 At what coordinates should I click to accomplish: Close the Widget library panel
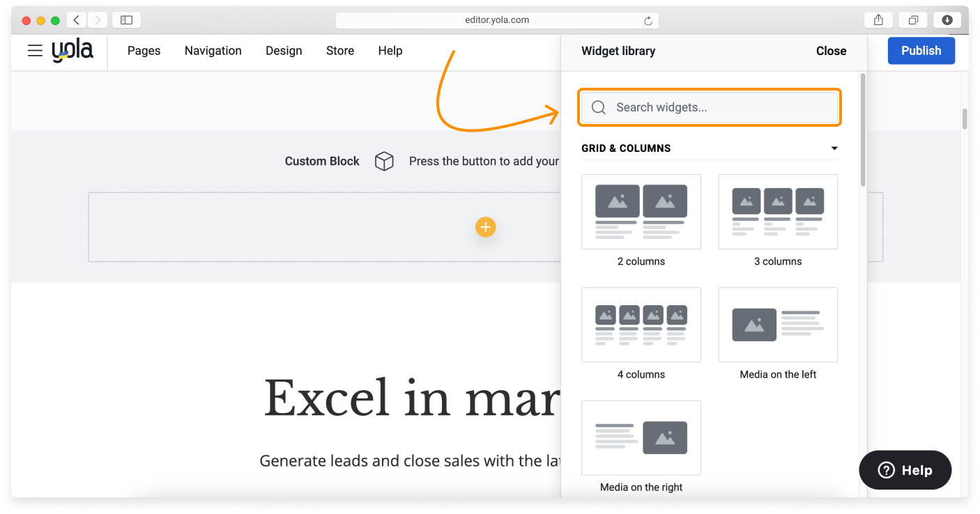[831, 51]
